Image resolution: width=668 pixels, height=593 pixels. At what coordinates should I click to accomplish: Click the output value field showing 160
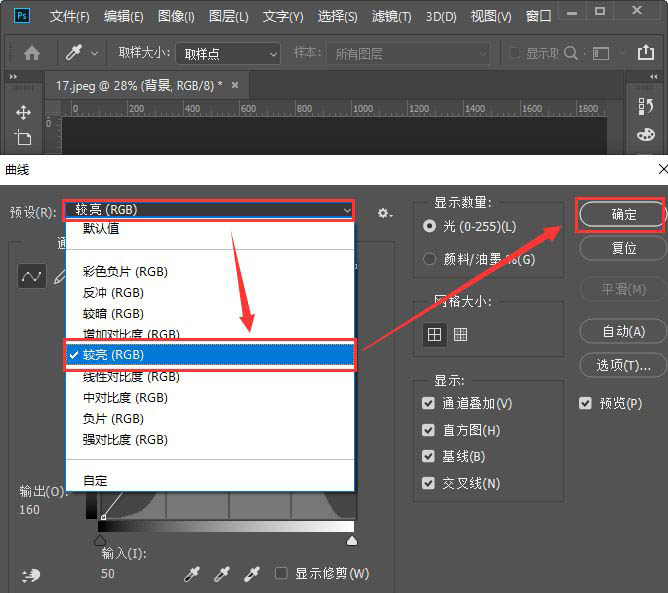29,510
